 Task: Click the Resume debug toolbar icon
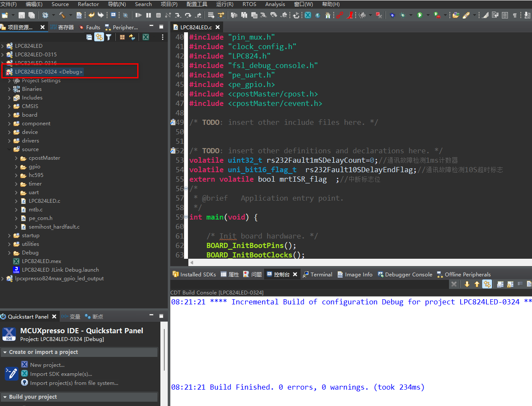[138, 15]
